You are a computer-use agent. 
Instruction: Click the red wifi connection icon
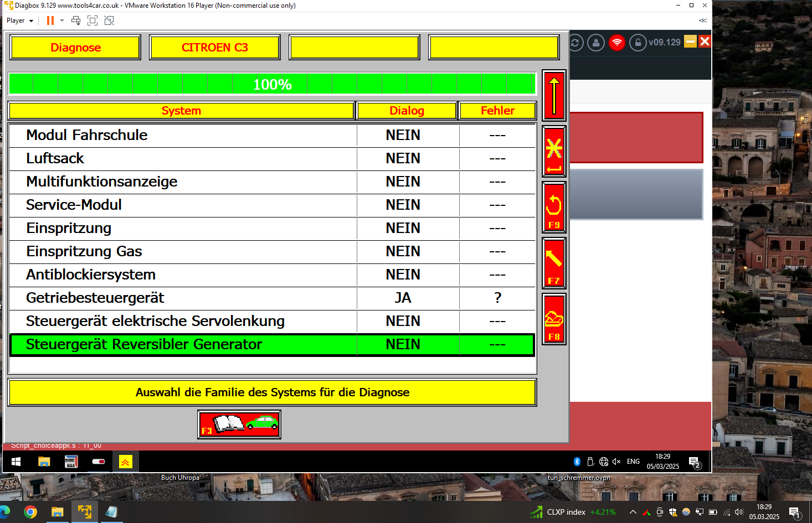point(617,43)
